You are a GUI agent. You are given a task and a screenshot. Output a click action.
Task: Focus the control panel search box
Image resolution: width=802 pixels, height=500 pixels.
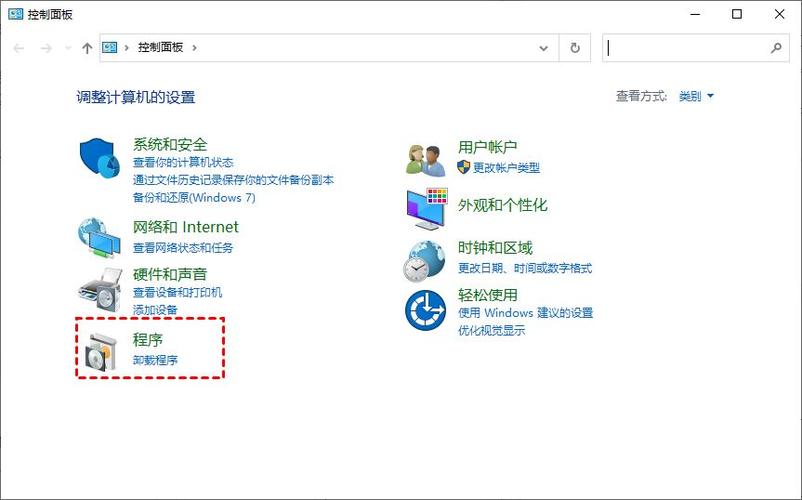pyautogui.click(x=696, y=48)
